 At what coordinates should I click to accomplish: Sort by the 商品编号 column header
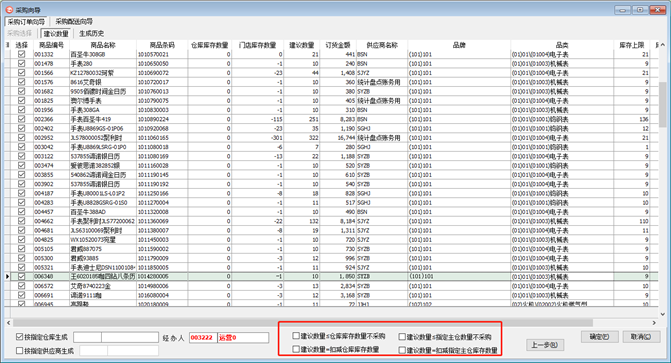[x=51, y=45]
